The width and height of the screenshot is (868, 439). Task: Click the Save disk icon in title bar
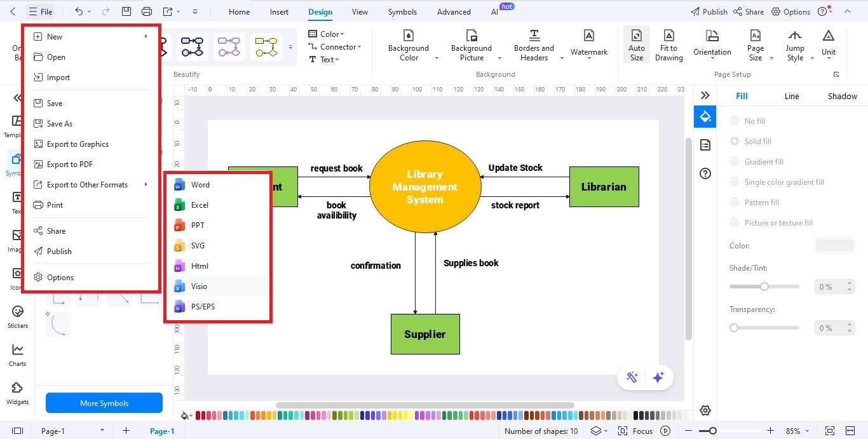pyautogui.click(x=126, y=11)
